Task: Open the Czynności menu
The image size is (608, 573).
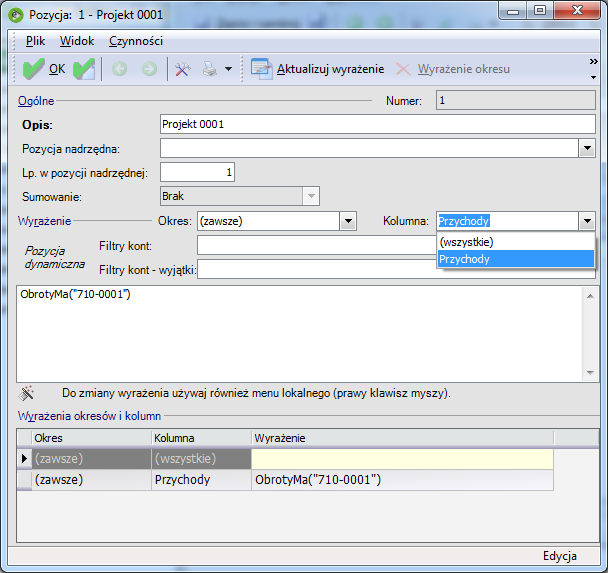Action: click(x=136, y=41)
